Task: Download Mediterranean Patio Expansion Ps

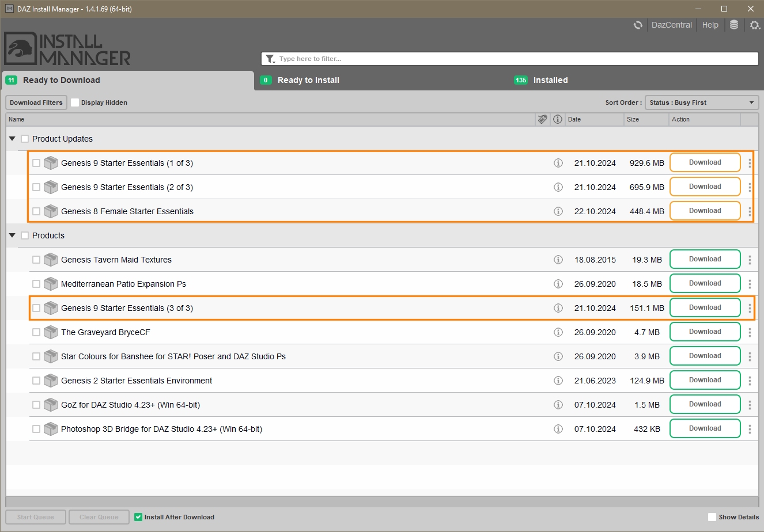Action: (x=705, y=283)
